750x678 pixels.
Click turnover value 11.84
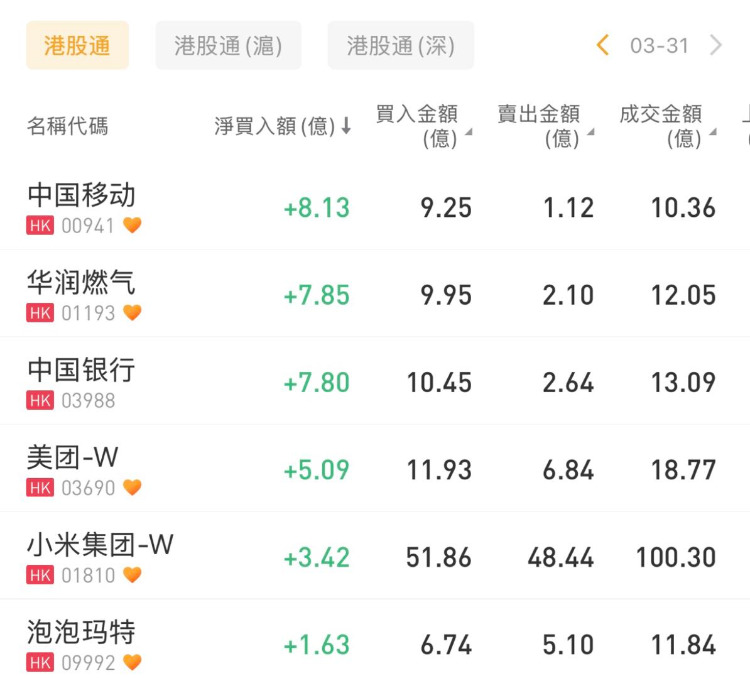pyautogui.click(x=684, y=645)
